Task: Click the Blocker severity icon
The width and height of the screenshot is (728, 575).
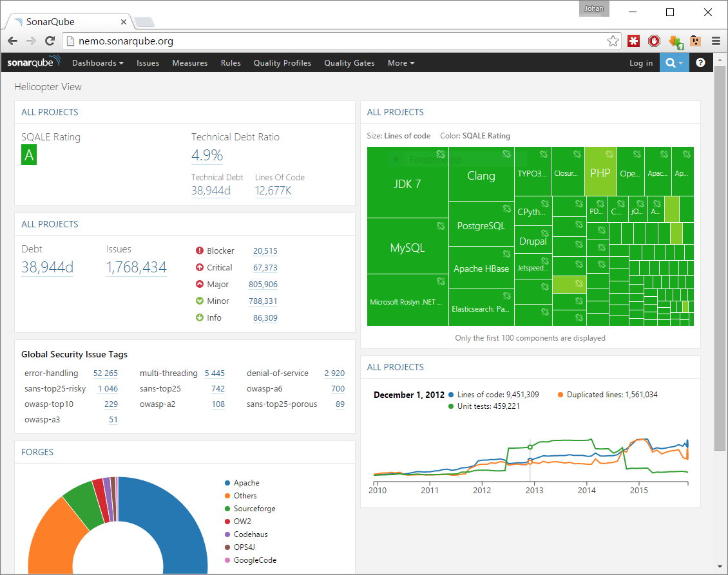Action: coord(200,250)
